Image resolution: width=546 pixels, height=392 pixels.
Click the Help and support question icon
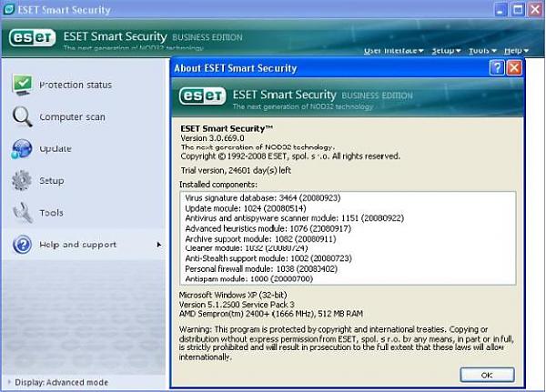pyautogui.click(x=22, y=245)
